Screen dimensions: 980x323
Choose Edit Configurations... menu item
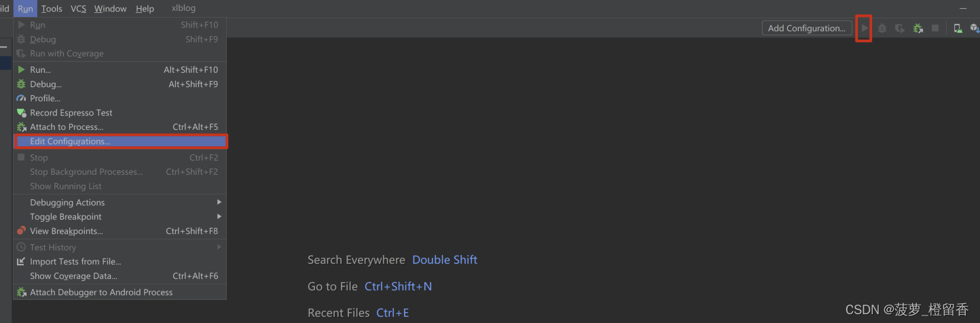[120, 141]
